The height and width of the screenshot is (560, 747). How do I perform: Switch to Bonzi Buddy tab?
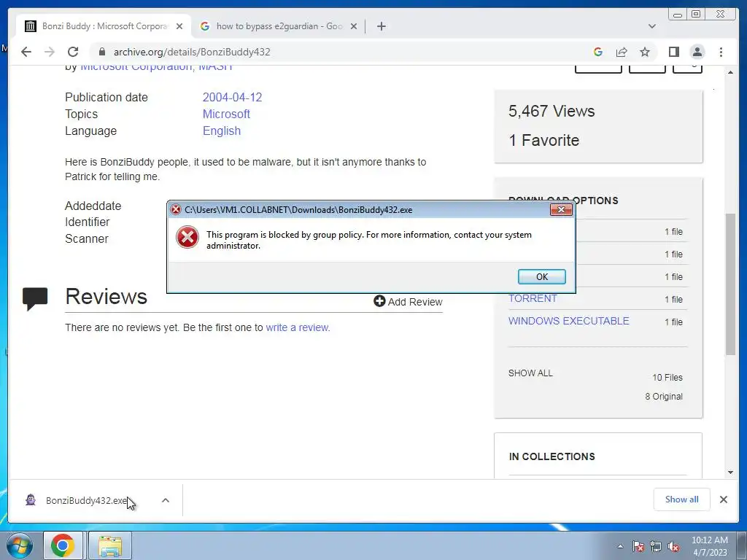[x=104, y=26]
